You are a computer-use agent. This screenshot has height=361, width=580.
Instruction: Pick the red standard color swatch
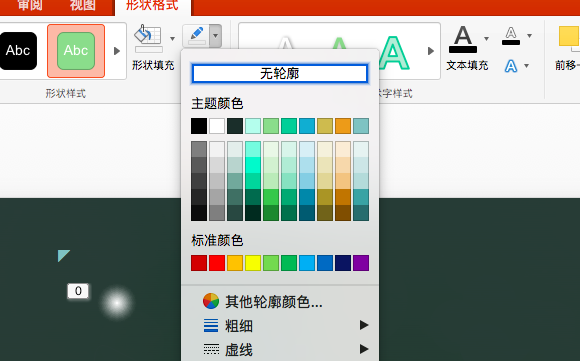[x=217, y=263]
